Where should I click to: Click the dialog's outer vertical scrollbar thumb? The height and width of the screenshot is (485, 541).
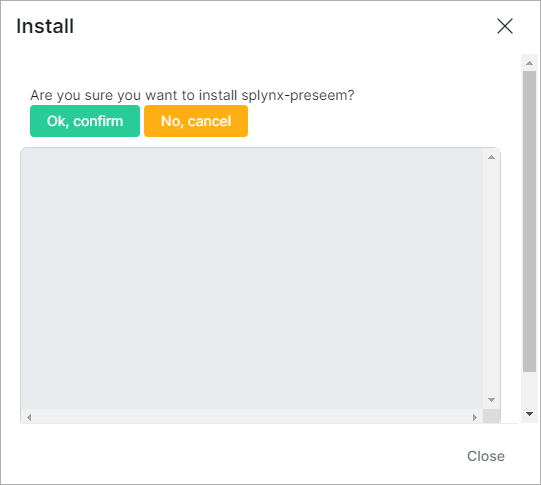[529, 221]
